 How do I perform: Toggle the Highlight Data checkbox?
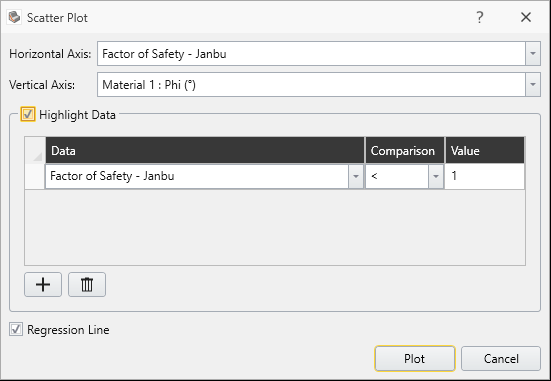pyautogui.click(x=28, y=115)
